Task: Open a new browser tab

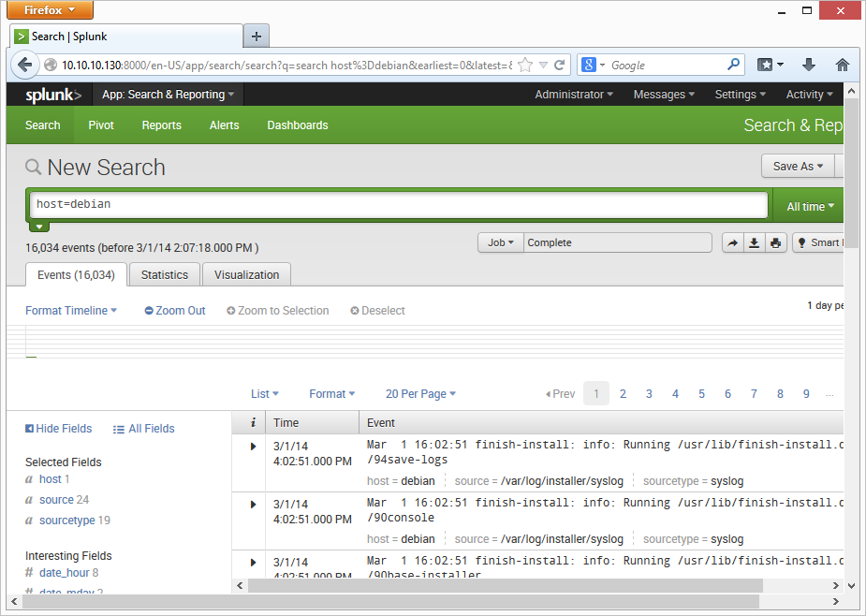Action: point(257,37)
